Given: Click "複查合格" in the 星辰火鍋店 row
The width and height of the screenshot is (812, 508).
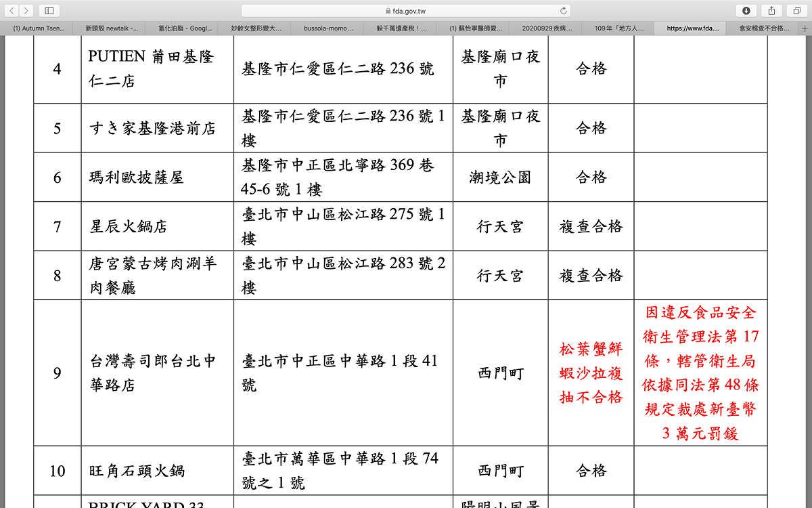Looking at the screenshot, I should click(591, 226).
